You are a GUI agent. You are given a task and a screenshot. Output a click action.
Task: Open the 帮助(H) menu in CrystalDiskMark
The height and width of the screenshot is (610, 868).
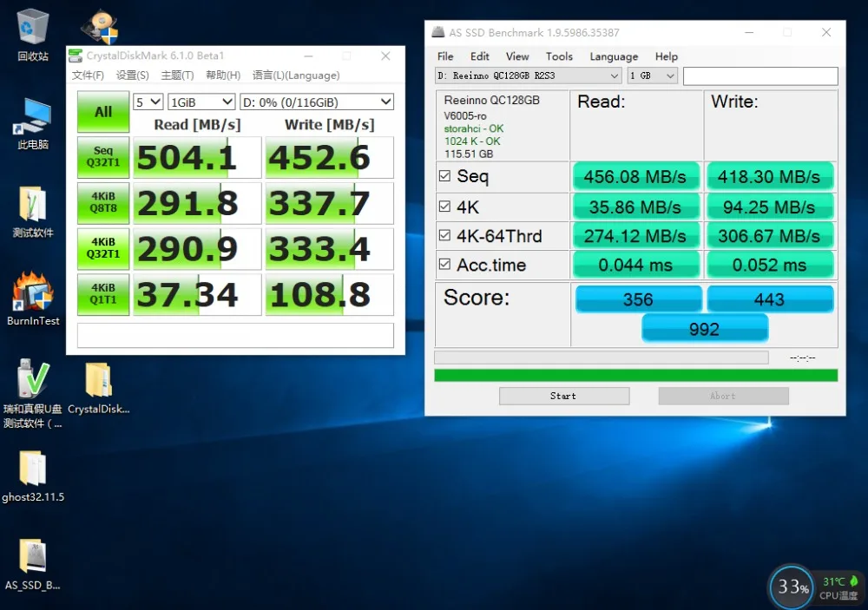click(223, 75)
